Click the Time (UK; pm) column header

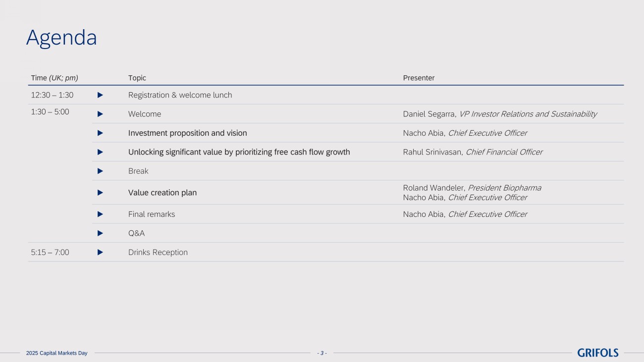(x=54, y=78)
